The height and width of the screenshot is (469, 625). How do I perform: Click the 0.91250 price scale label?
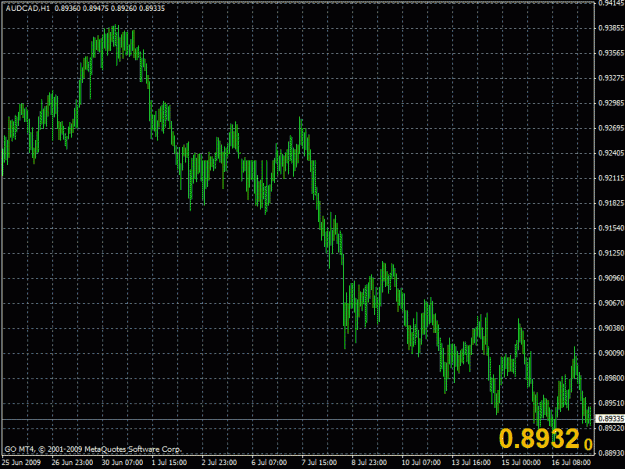611,253
